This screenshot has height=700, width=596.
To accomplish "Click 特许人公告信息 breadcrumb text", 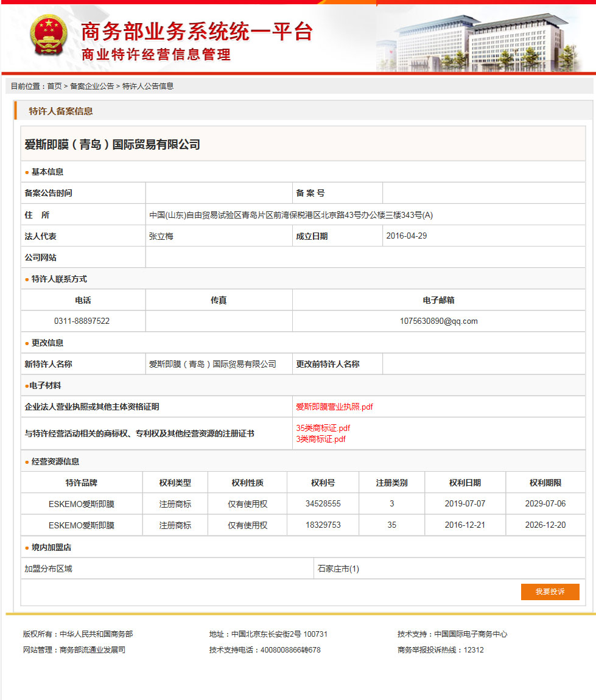I will pyautogui.click(x=148, y=86).
